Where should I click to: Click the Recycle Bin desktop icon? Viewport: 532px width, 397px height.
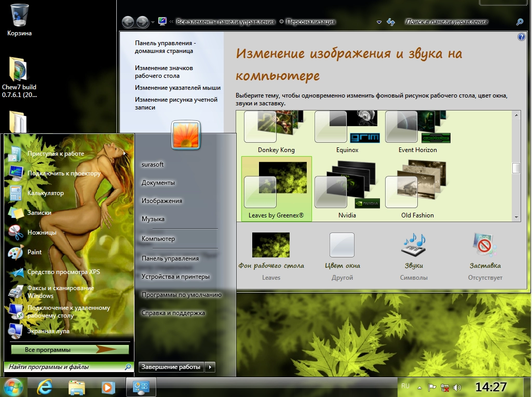(x=19, y=16)
